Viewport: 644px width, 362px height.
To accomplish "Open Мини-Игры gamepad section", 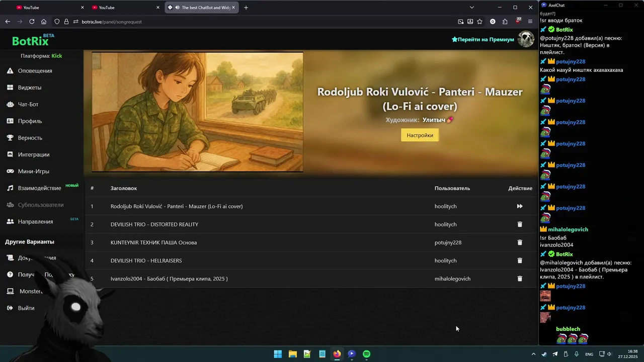I will [33, 171].
